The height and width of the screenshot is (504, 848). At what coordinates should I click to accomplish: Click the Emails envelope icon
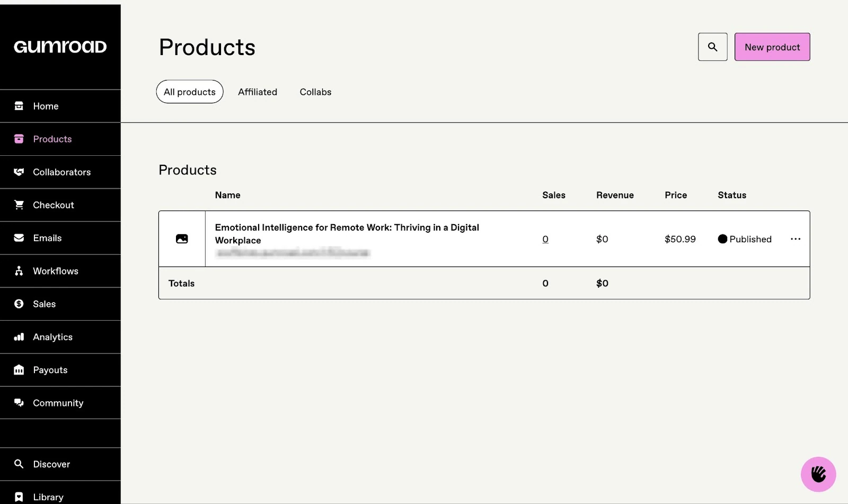[19, 238]
